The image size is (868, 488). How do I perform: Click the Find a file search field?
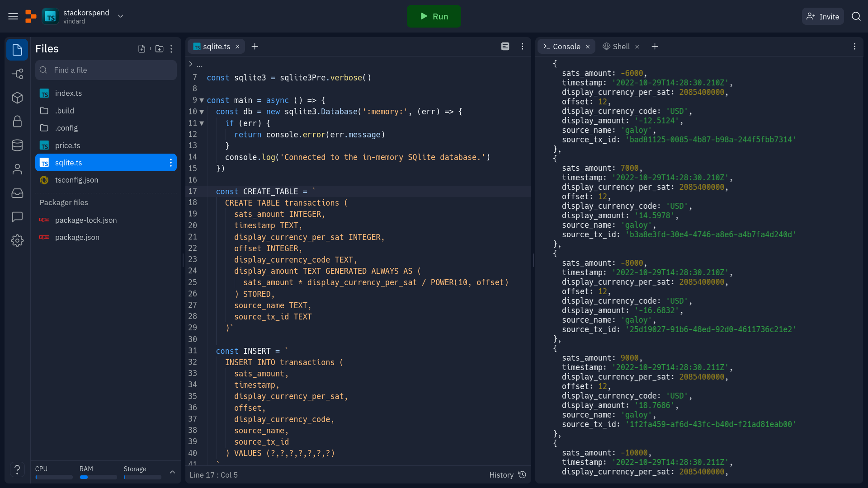point(106,70)
